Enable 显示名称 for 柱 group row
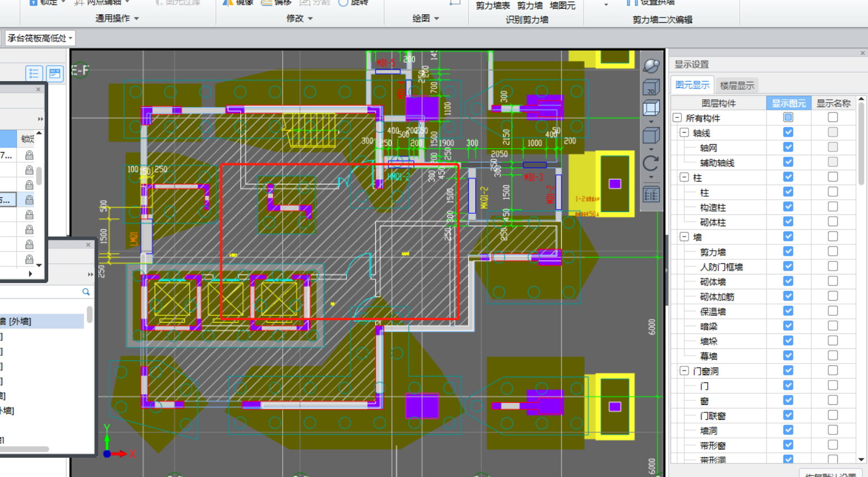 833,177
